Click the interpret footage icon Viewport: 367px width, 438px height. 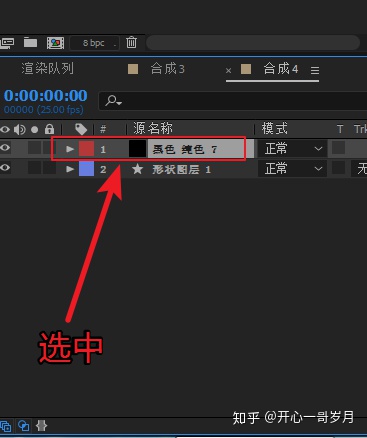click(7, 43)
